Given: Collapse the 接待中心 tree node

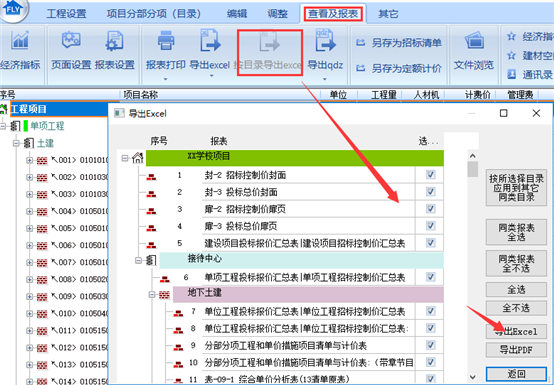Looking at the screenshot, I should click(x=138, y=260).
